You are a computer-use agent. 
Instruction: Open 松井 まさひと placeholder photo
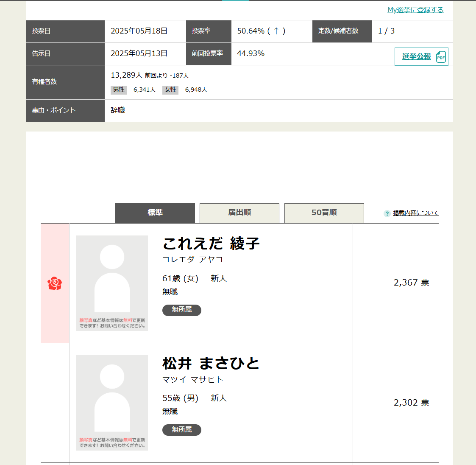pos(112,403)
